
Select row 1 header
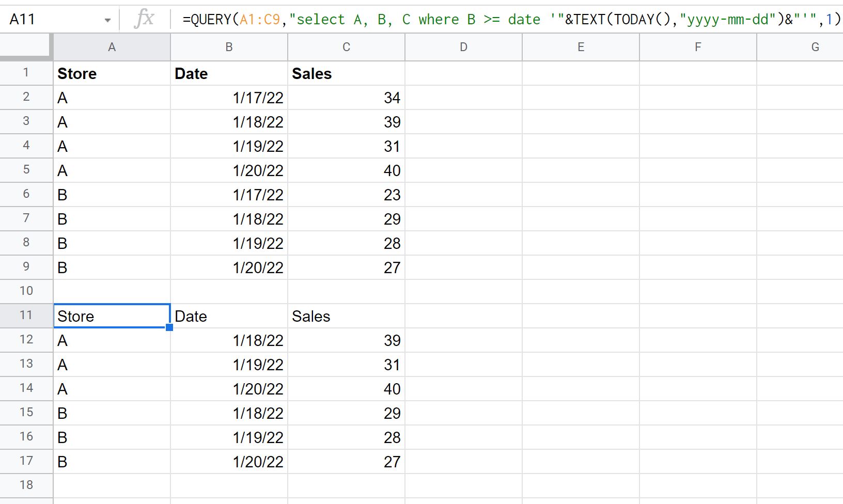pos(26,73)
